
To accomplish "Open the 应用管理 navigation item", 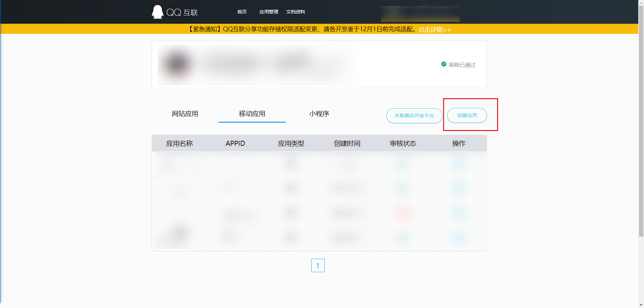I will pos(269,12).
